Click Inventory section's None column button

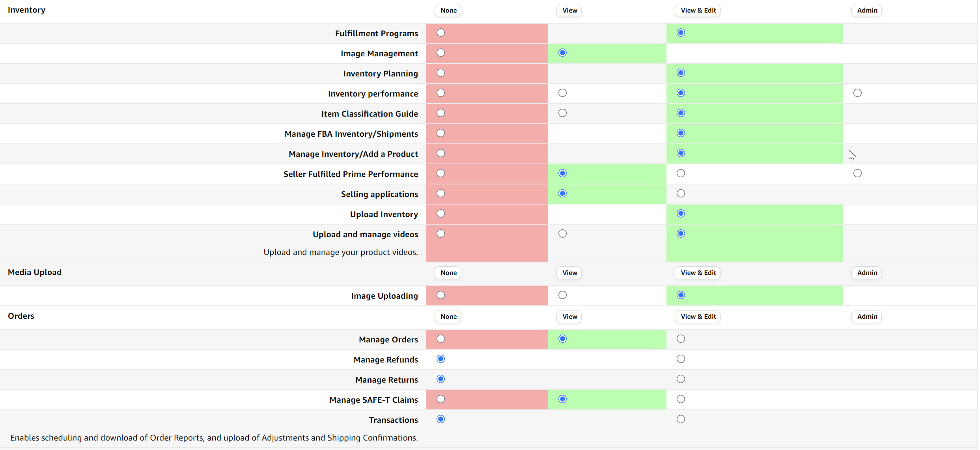click(x=448, y=11)
